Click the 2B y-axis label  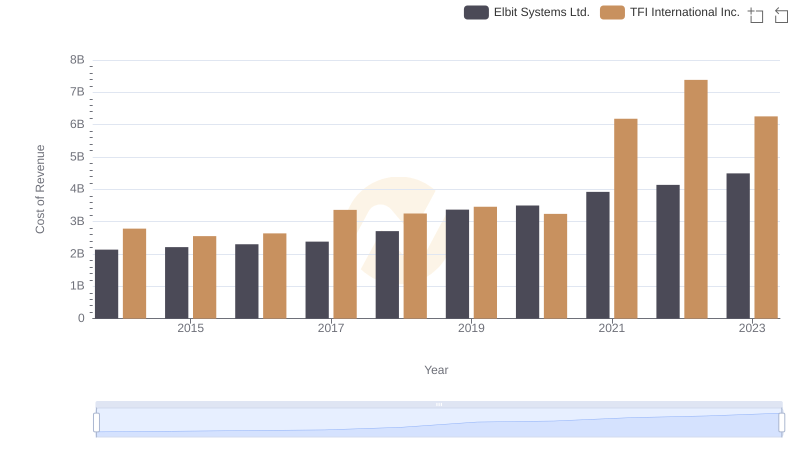click(77, 253)
